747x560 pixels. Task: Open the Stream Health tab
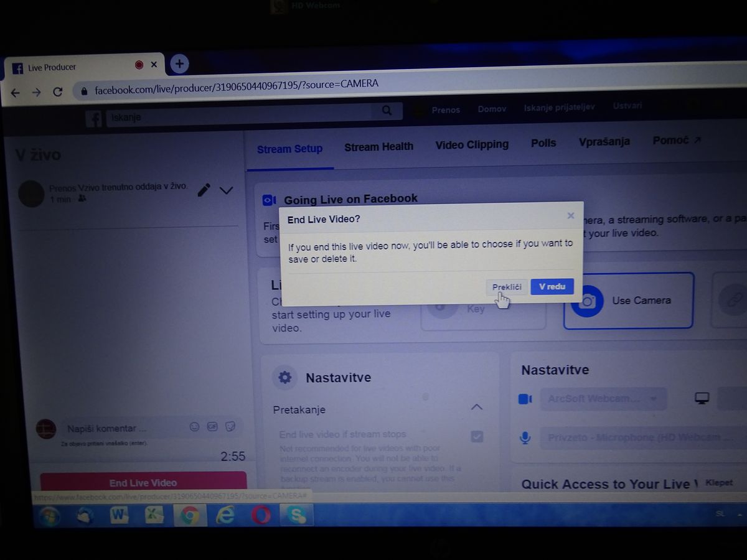tap(378, 147)
